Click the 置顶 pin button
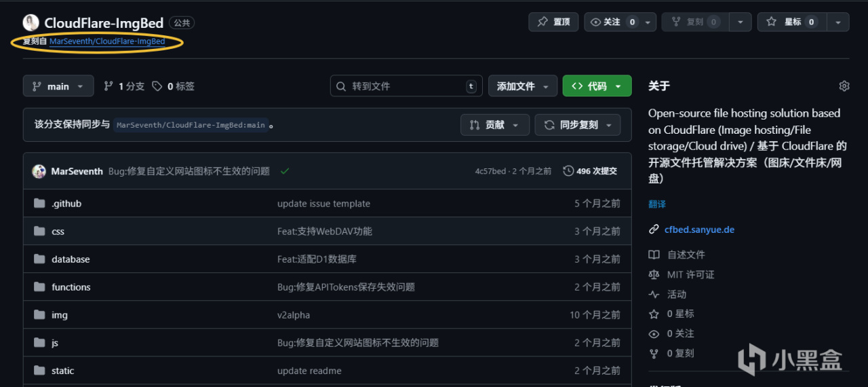Image resolution: width=868 pixels, height=387 pixels. click(x=553, y=22)
